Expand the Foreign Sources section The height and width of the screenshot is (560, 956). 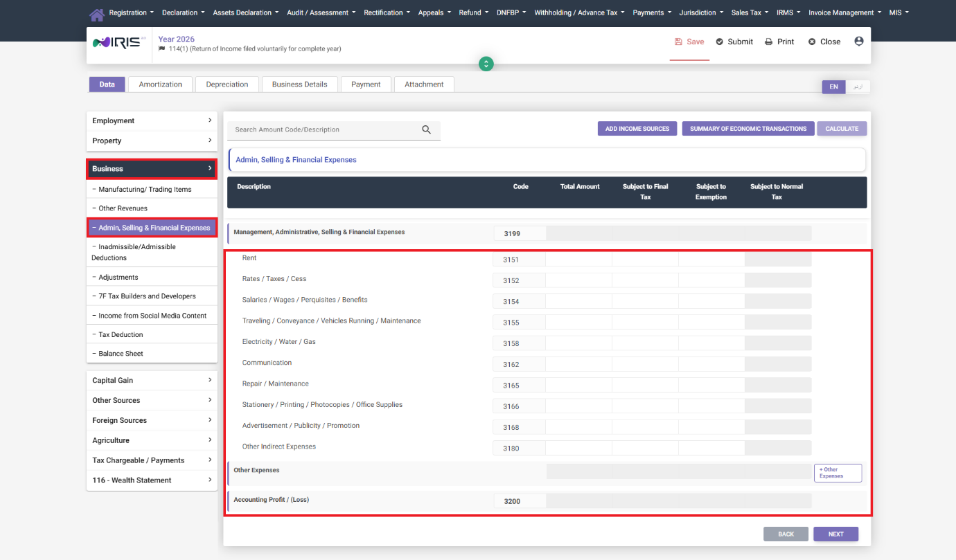coord(152,420)
